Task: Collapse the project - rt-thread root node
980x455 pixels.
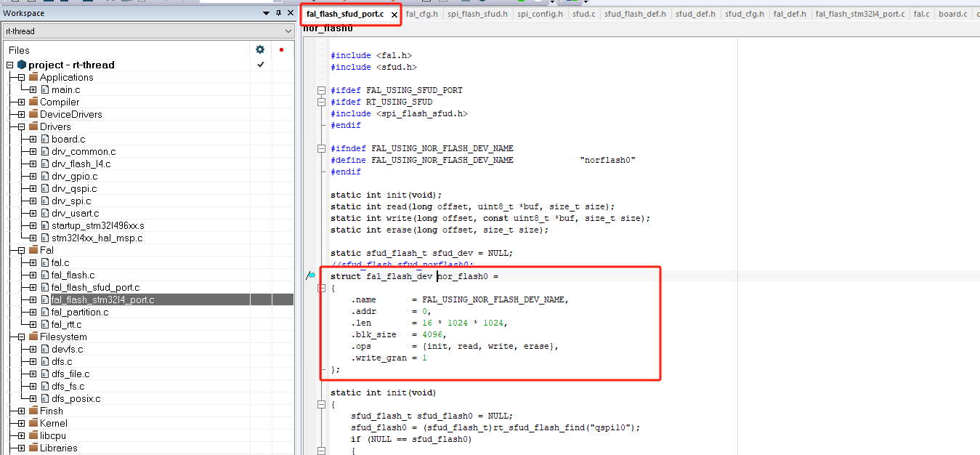Action: tap(10, 65)
